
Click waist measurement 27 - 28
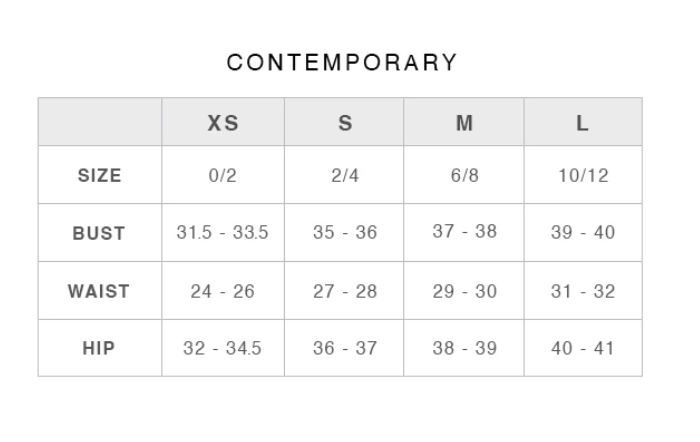pos(345,291)
